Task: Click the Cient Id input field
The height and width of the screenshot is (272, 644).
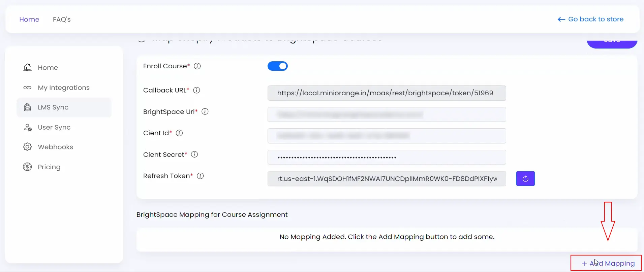Action: pyautogui.click(x=387, y=136)
